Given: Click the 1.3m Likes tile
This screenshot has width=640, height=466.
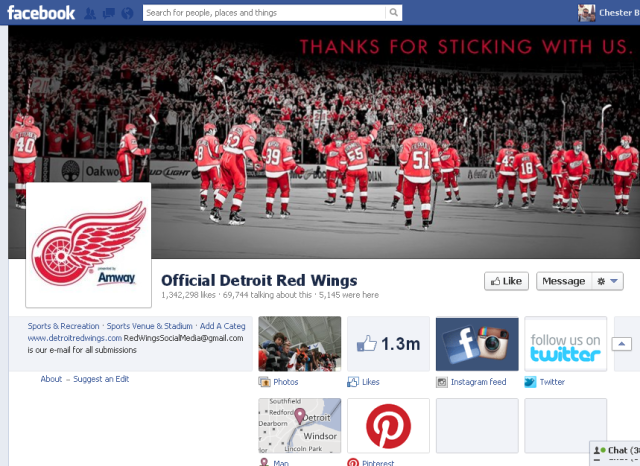Looking at the screenshot, I should (388, 344).
